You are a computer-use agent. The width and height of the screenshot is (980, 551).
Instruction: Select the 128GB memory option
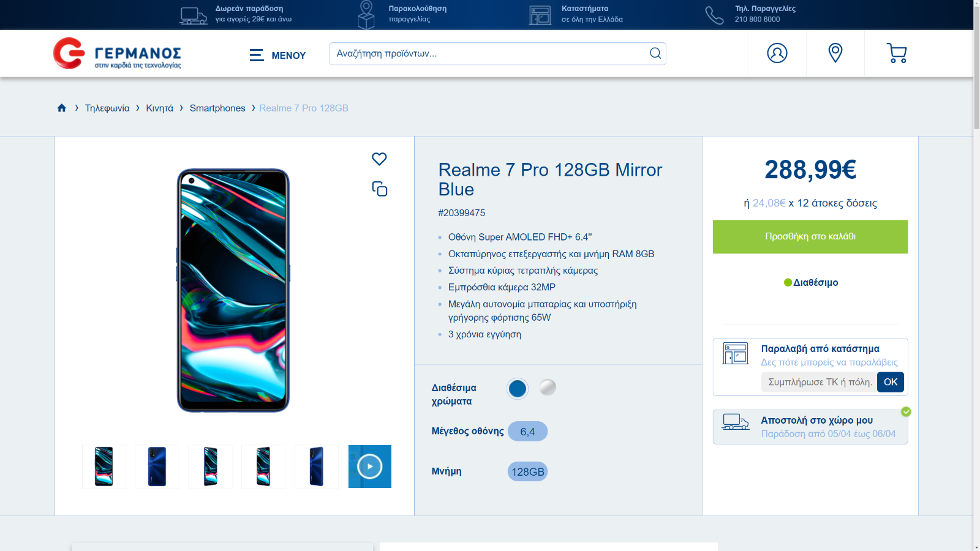(x=527, y=472)
